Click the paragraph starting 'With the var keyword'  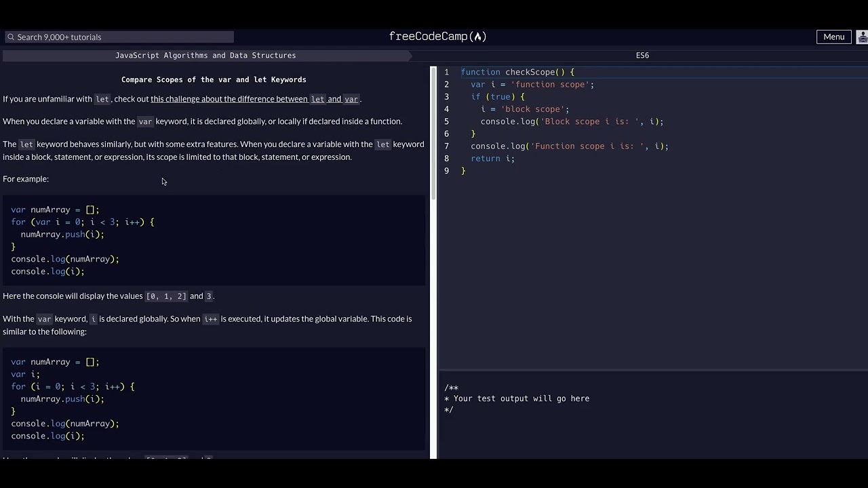pos(208,325)
